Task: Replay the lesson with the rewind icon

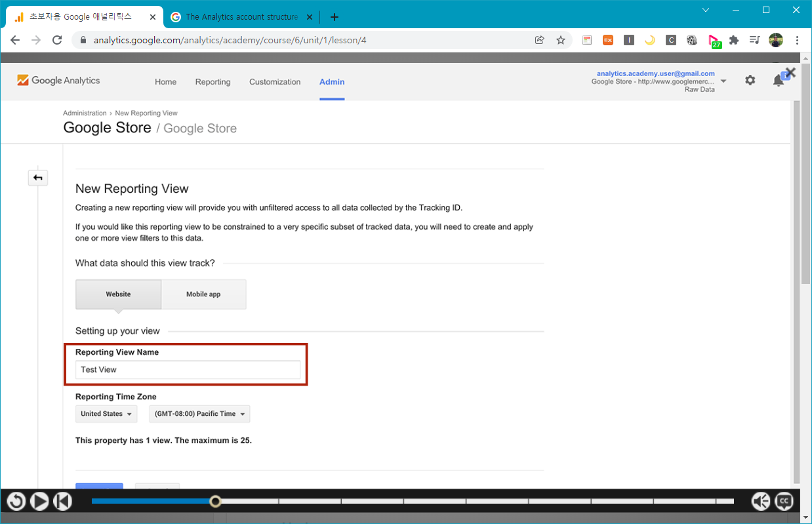Action: pyautogui.click(x=16, y=502)
